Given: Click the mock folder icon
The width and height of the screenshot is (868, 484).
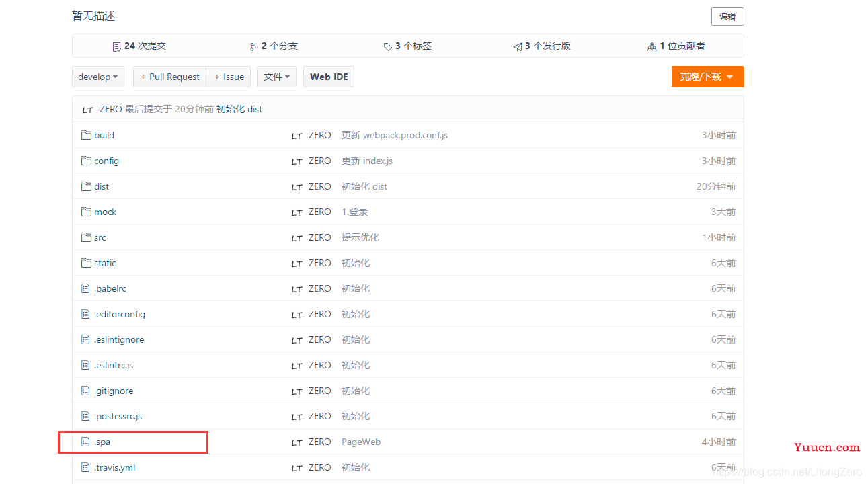Looking at the screenshot, I should [x=86, y=212].
